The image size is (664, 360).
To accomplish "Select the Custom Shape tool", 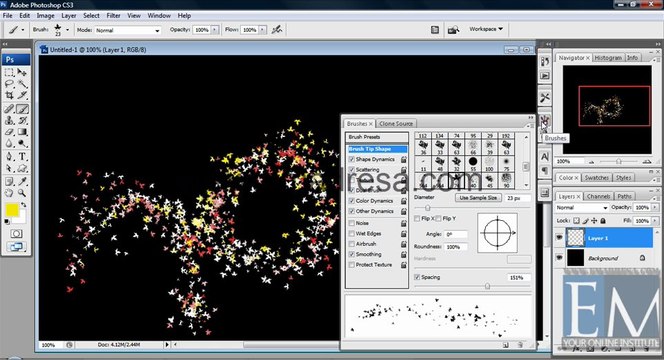I will [x=22, y=169].
